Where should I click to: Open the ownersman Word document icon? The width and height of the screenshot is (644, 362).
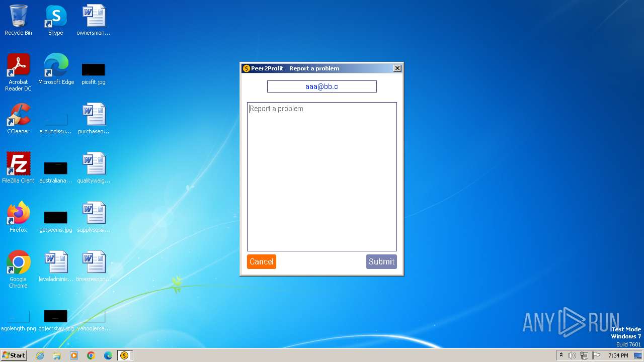[x=94, y=20]
